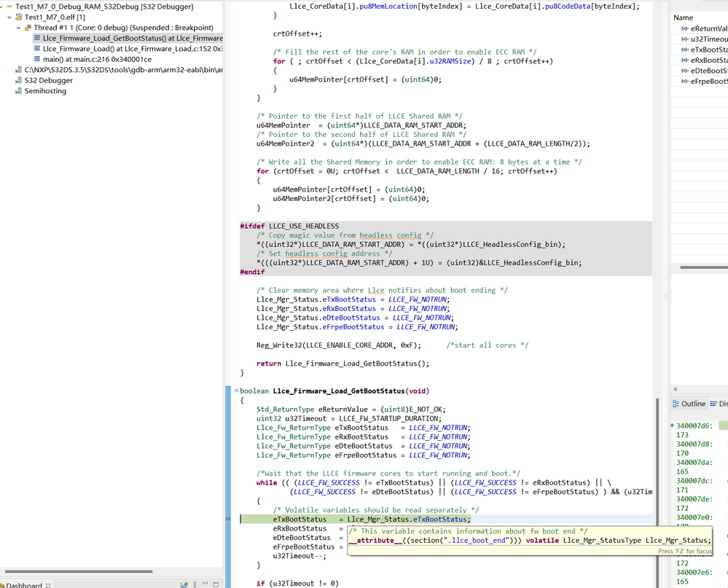
Task: Select the Semihosting process icon
Action: [x=20, y=89]
